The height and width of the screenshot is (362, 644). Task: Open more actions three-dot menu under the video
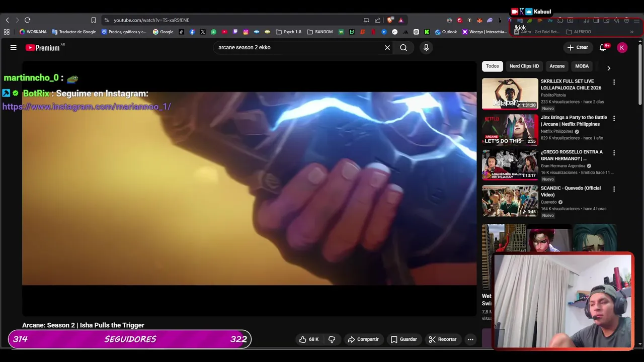[470, 339]
